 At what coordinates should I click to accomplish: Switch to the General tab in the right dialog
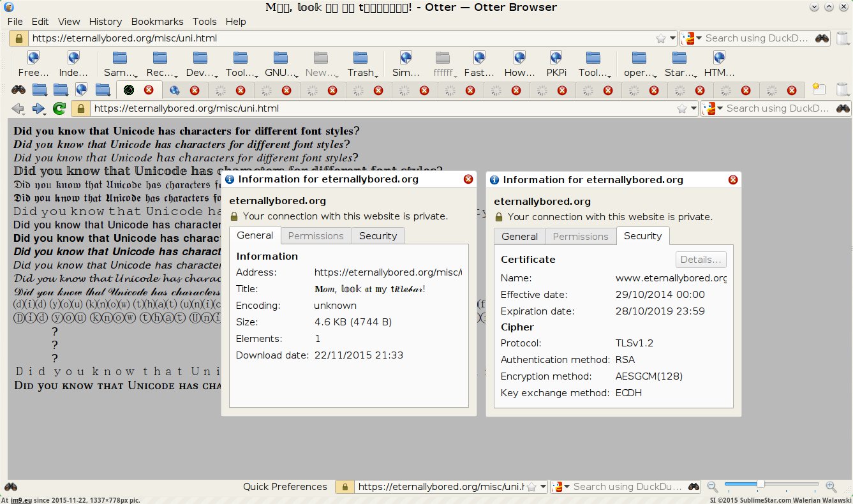click(x=519, y=237)
